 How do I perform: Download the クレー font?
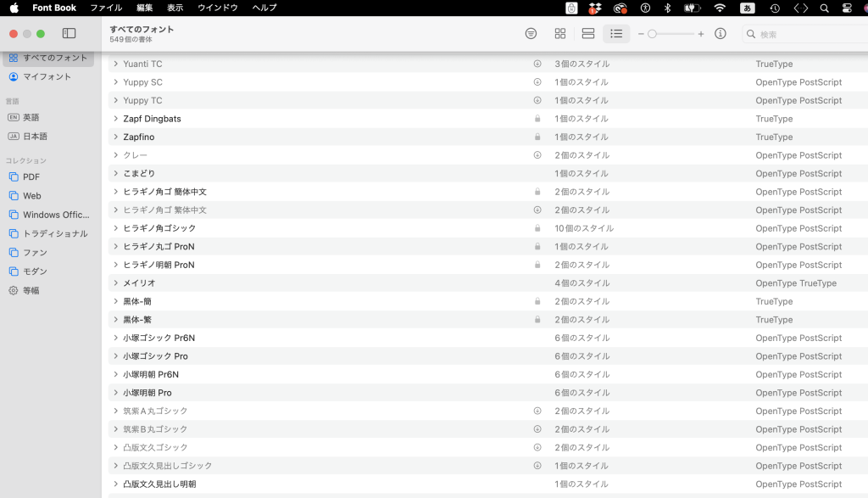tap(537, 155)
